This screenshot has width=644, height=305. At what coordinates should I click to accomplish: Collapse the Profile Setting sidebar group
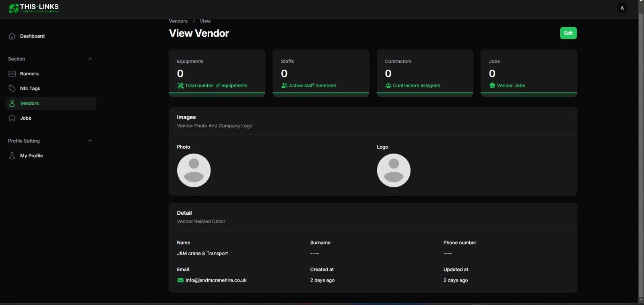click(x=90, y=141)
